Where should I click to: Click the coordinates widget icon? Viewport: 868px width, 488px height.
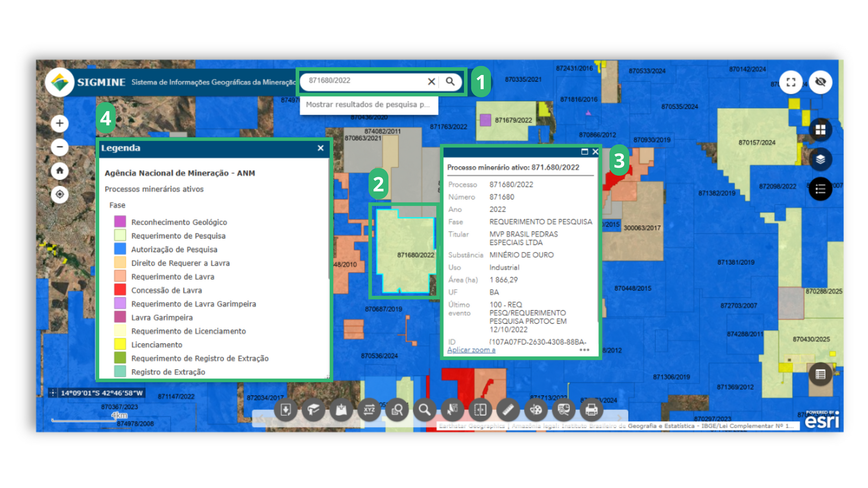pyautogui.click(x=53, y=393)
